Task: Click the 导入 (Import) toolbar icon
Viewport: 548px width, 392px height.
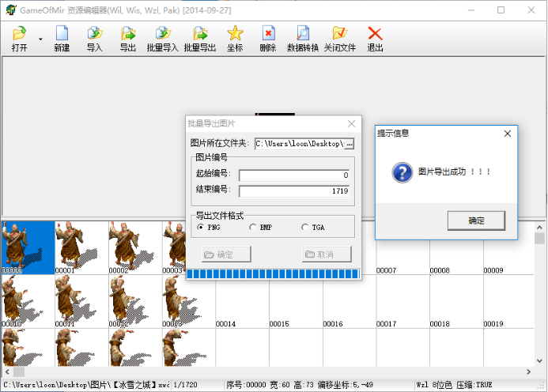Action: tap(94, 39)
